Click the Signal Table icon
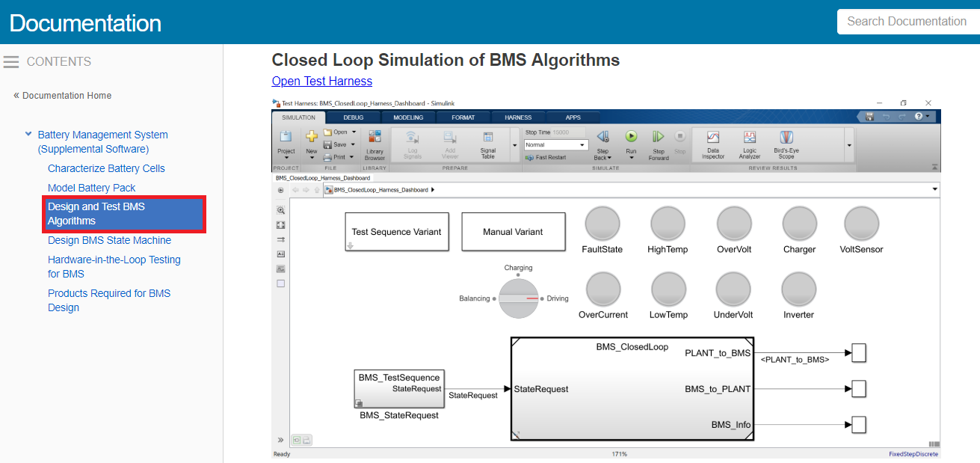Viewport: 980px width, 463px height. [488, 138]
